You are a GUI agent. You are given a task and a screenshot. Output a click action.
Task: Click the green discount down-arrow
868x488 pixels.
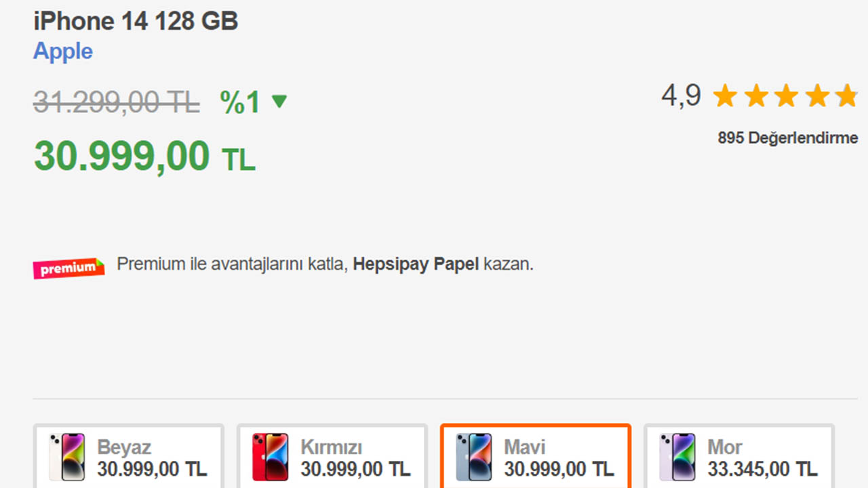point(279,102)
